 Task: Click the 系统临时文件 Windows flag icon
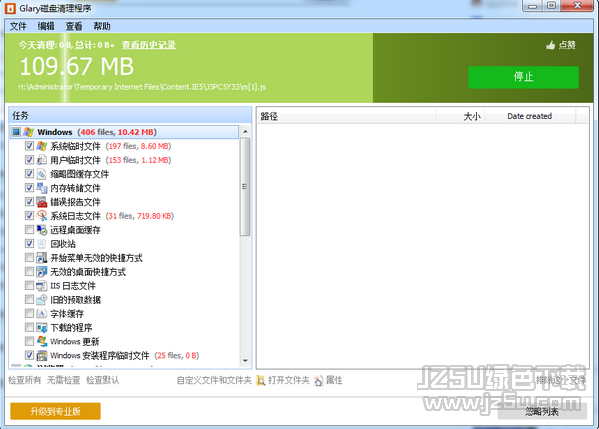[42, 146]
